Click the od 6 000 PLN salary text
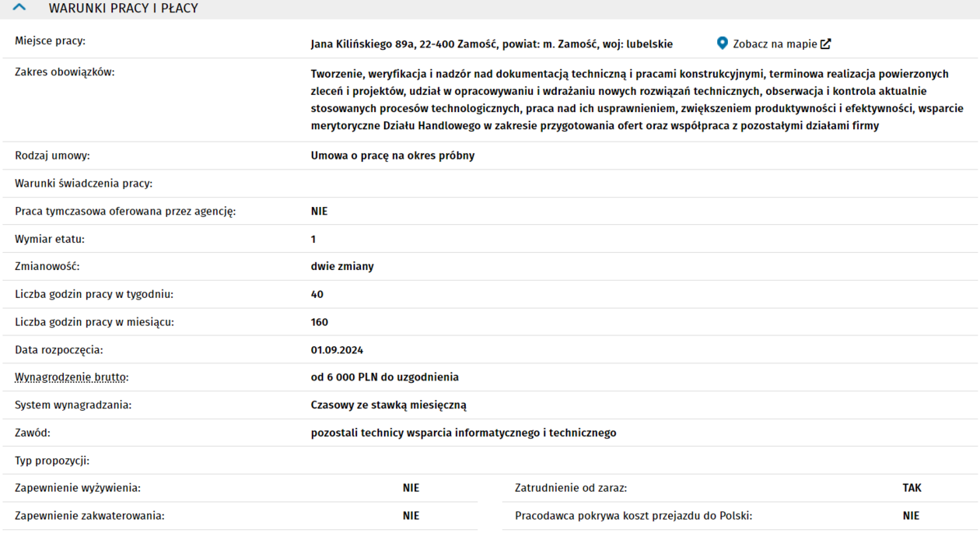Screen dimensions: 980x540 coord(384,377)
